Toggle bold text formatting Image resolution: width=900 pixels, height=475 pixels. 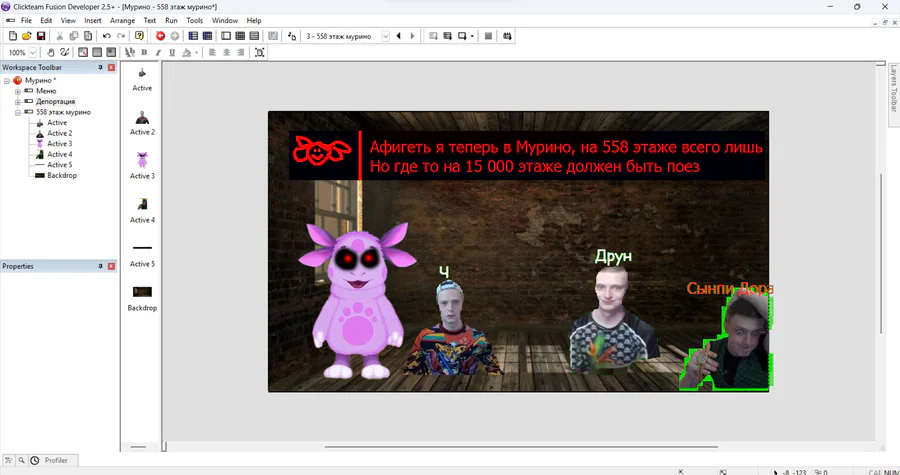click(144, 52)
